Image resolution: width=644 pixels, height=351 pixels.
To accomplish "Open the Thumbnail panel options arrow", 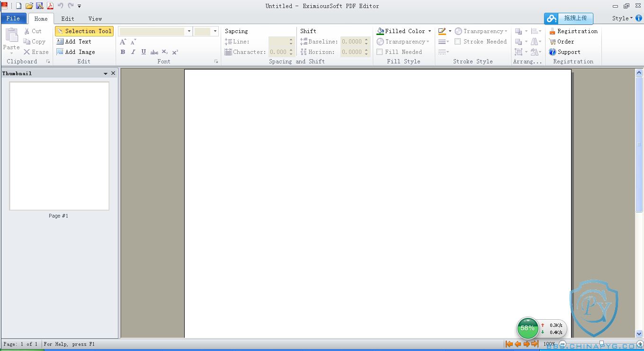I will (106, 73).
